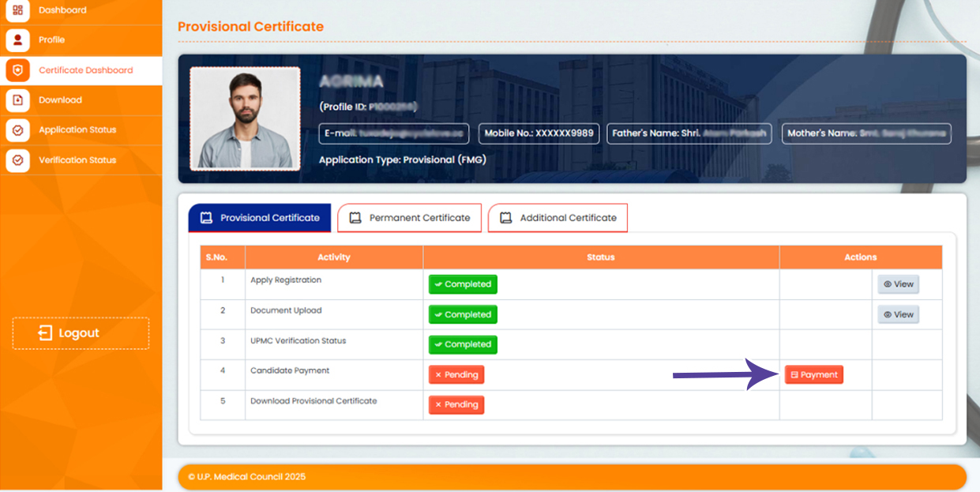The image size is (980, 492).
Task: View the Document Upload details
Action: [x=898, y=314]
